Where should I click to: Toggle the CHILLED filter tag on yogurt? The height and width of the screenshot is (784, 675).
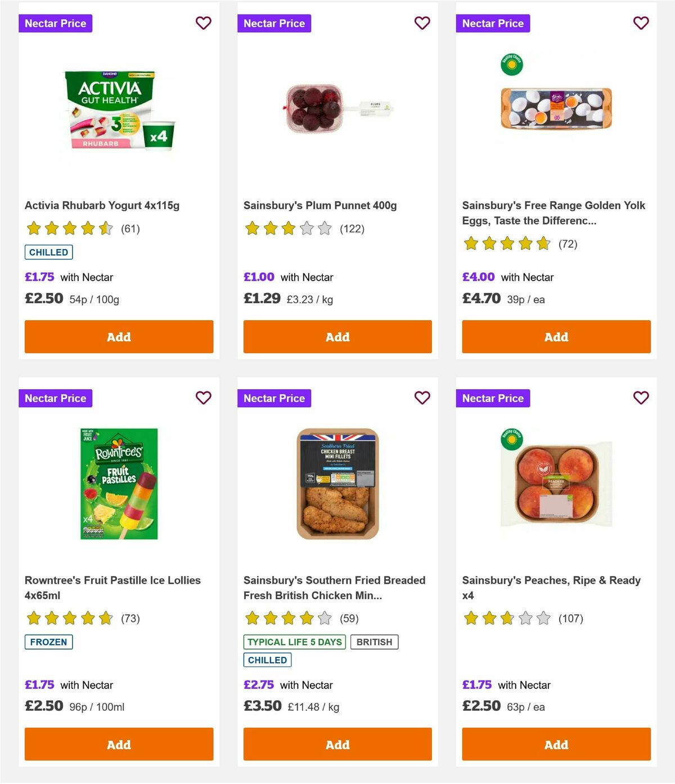48,252
